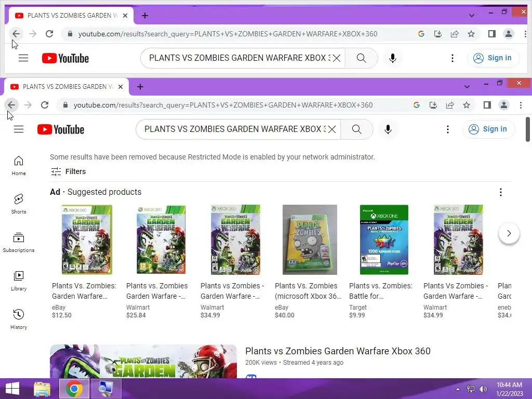Click the video thumbnail of Garden Warfare stream
Image resolution: width=532 pixels, height=399 pixels.
[143, 362]
